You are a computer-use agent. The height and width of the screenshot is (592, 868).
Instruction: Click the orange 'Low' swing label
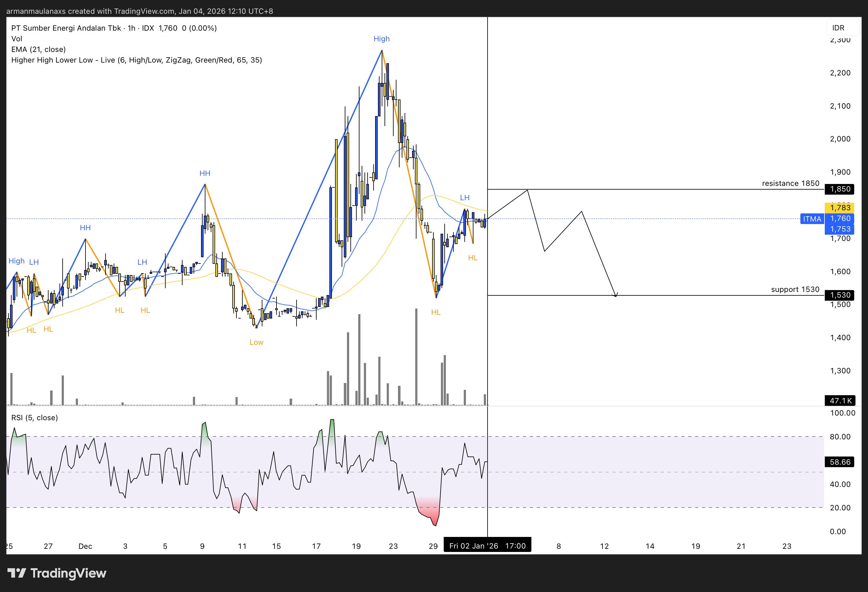[256, 342]
